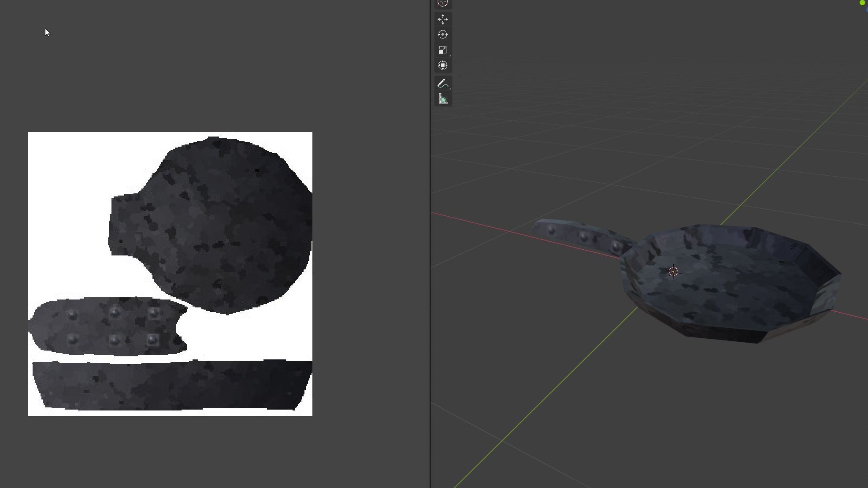The height and width of the screenshot is (488, 868).
Task: Click the blue Z axis gizmo dot
Action: (x=867, y=9)
